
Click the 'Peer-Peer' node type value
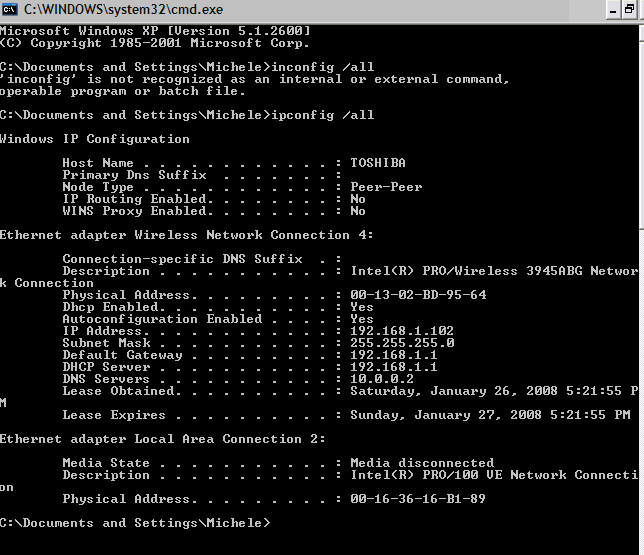click(x=386, y=187)
